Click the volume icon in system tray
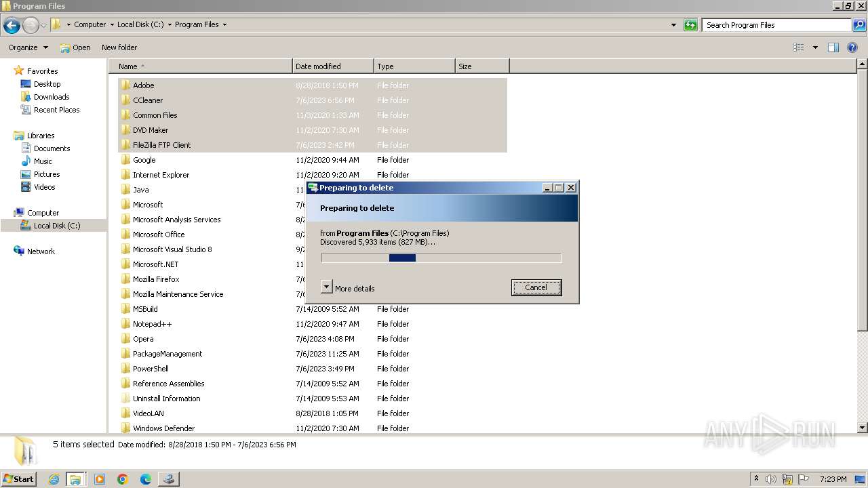Screen dimensions: 868x488 click(x=771, y=479)
